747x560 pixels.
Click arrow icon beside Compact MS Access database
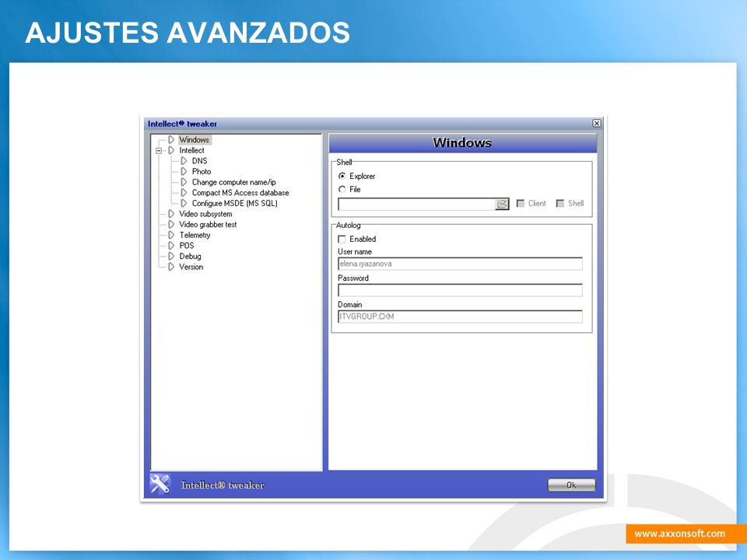coord(184,192)
